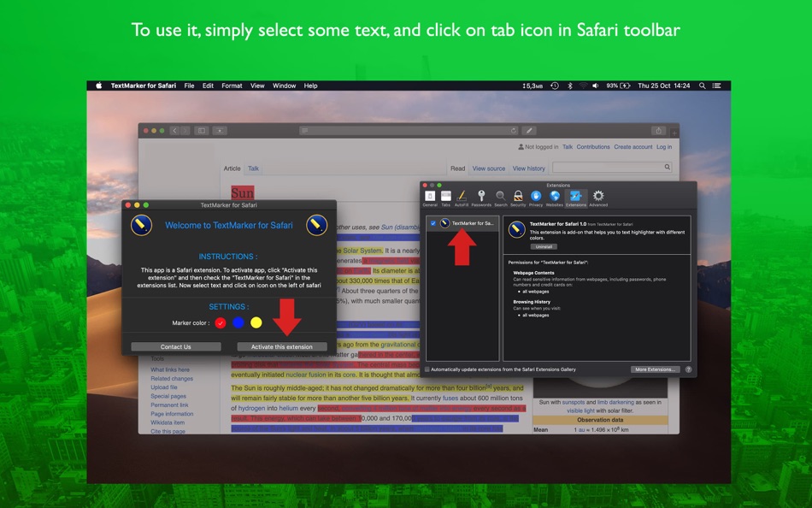The height and width of the screenshot is (508, 812).
Task: Click the menu bar date and time
Action: tap(663, 86)
